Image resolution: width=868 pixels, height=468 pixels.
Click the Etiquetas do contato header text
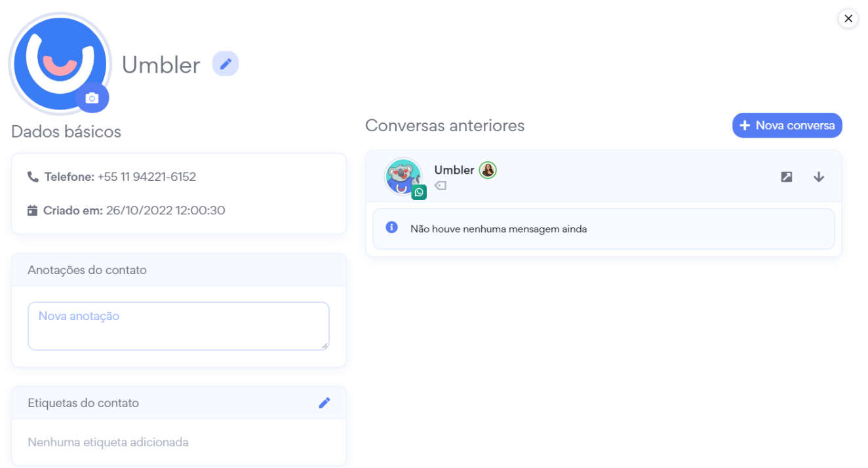pos(83,403)
